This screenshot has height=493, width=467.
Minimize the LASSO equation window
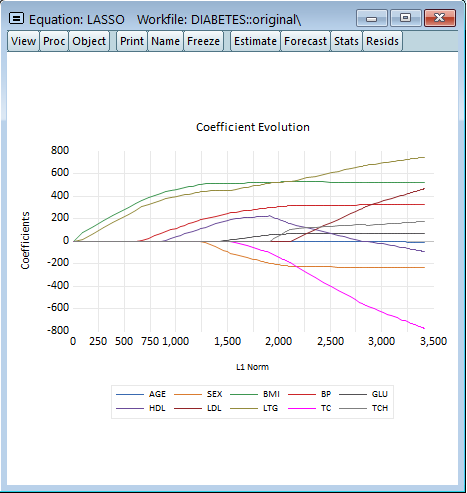[372, 18]
